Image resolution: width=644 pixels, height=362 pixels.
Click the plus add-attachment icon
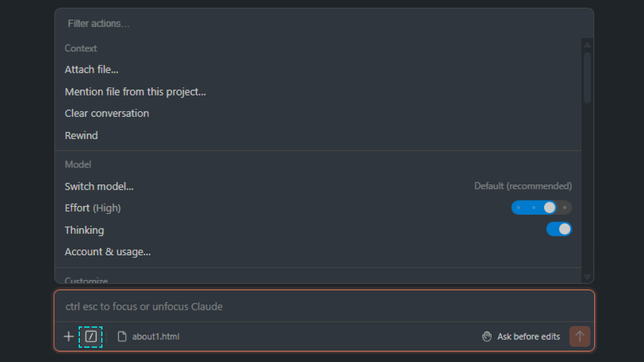(x=69, y=337)
